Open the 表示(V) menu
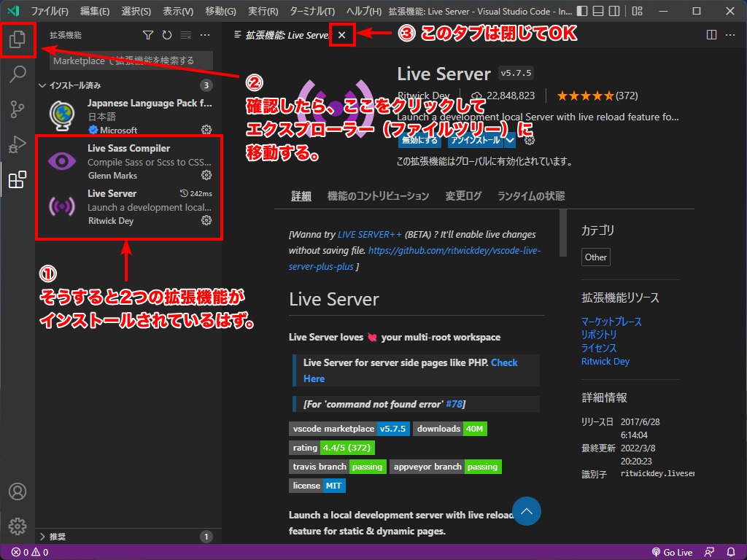The image size is (747, 560). click(x=178, y=11)
